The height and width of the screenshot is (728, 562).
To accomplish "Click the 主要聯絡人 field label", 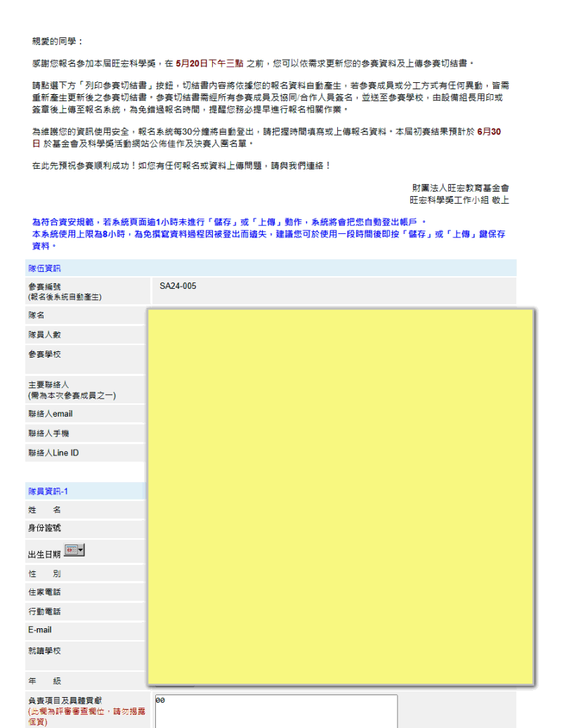I will [48, 384].
